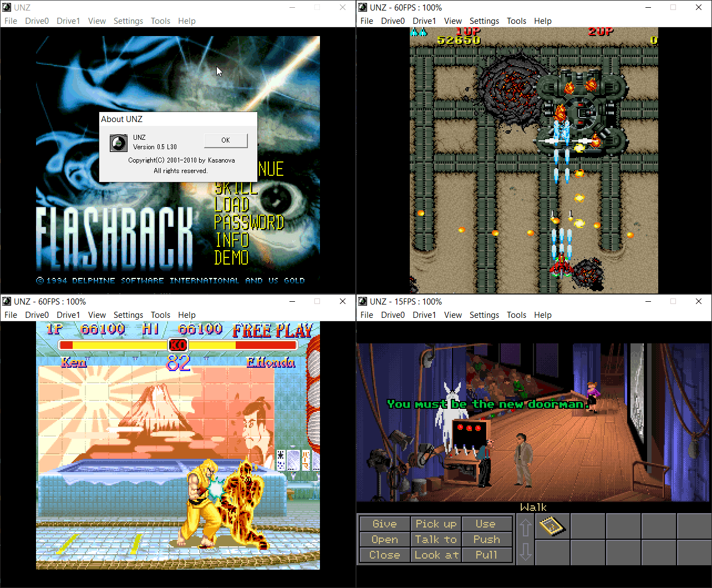Open Tools menu in top-right shooter window
The image size is (712, 588).
point(516,21)
